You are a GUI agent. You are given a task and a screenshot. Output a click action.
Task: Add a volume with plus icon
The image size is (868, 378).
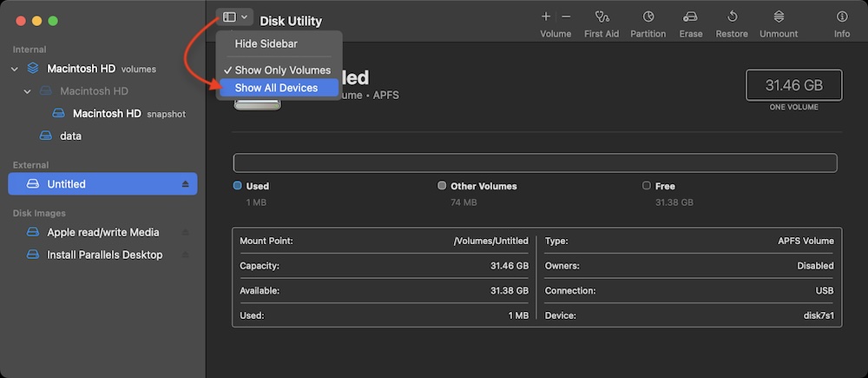[x=546, y=17]
